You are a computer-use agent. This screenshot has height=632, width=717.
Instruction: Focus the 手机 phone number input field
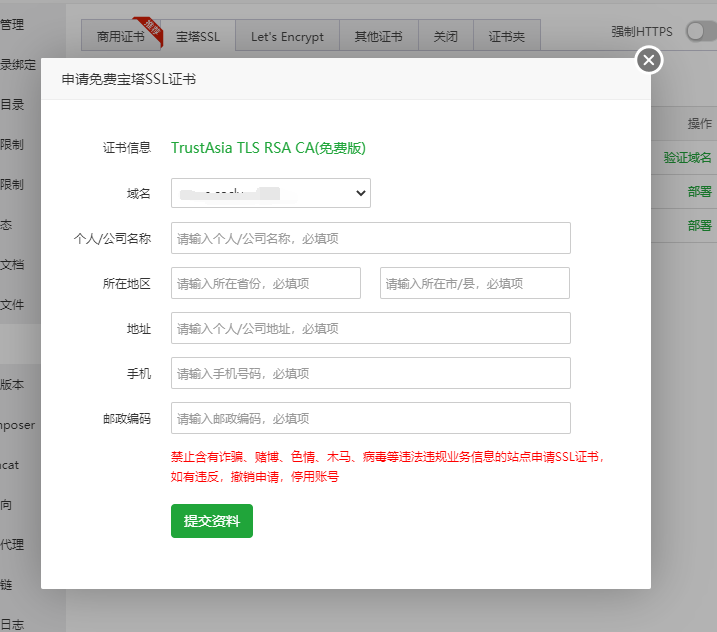(x=371, y=373)
